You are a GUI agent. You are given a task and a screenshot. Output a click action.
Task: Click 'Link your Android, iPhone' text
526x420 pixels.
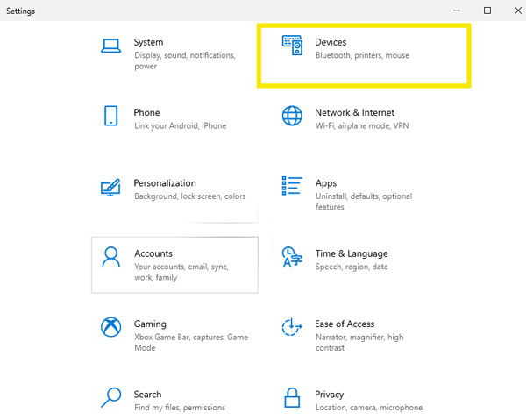pyautogui.click(x=180, y=125)
